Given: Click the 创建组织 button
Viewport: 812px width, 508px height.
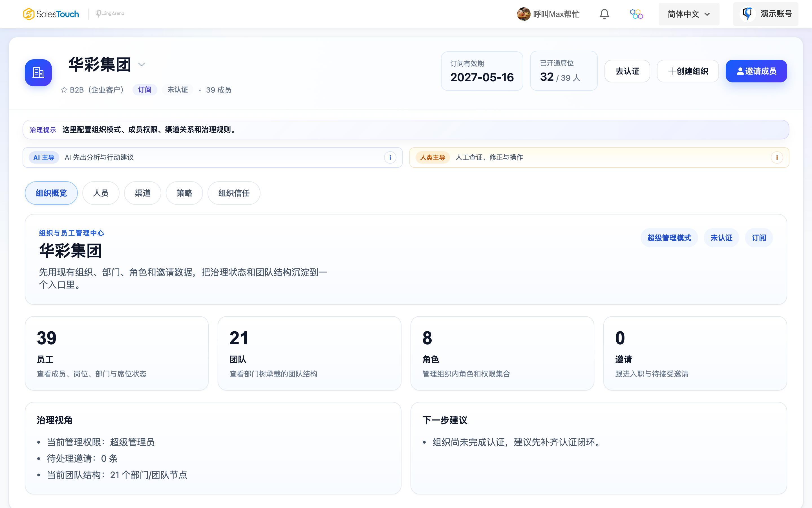Looking at the screenshot, I should [x=688, y=71].
